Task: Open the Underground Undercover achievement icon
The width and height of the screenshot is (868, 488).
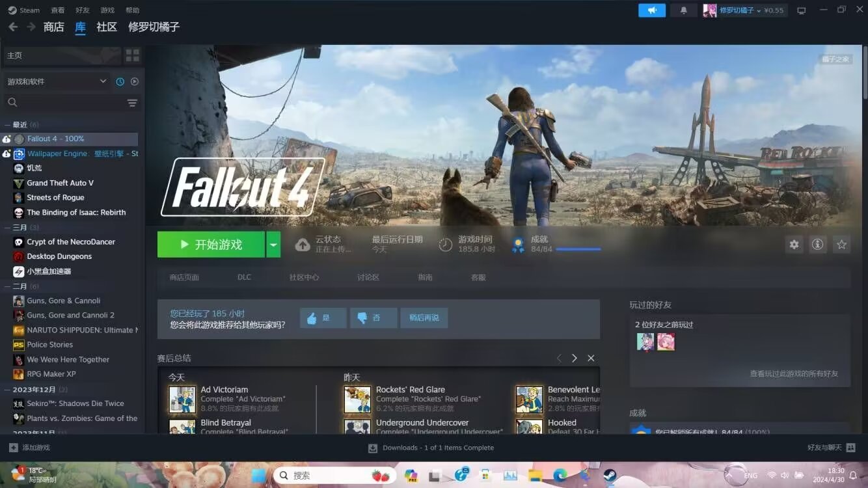Action: tap(357, 426)
